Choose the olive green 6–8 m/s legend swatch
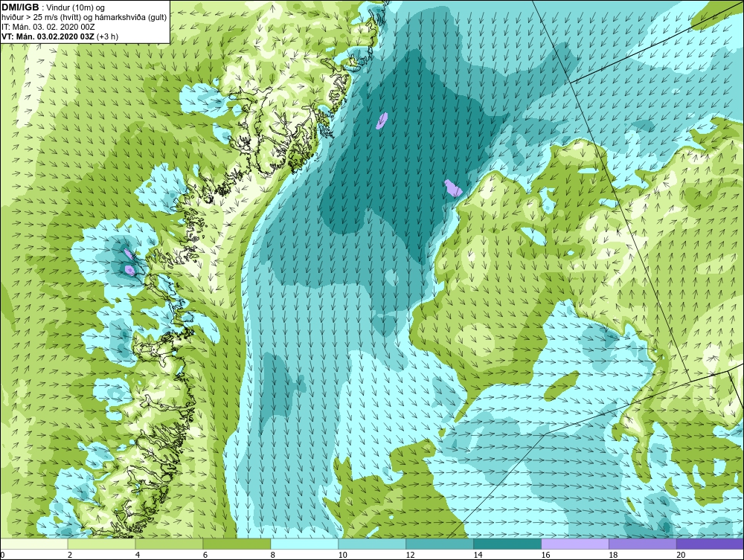The image size is (744, 560). (237, 544)
